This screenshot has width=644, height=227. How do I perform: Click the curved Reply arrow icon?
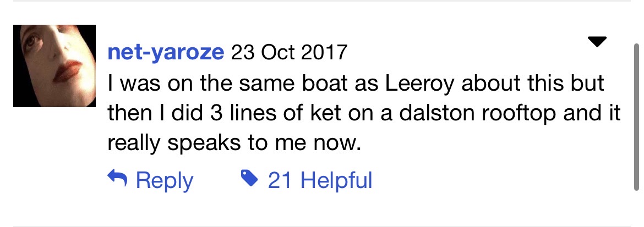pos(117,178)
